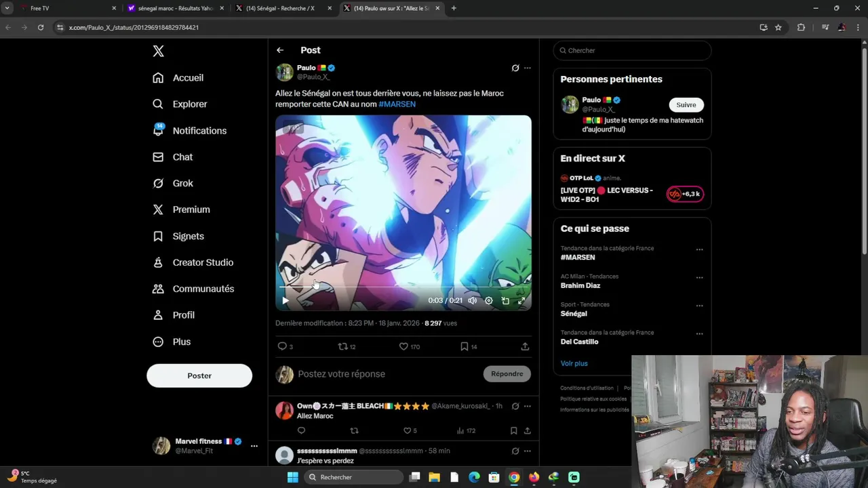Click the Postez votre réponse field
868x488 pixels.
[387, 374]
